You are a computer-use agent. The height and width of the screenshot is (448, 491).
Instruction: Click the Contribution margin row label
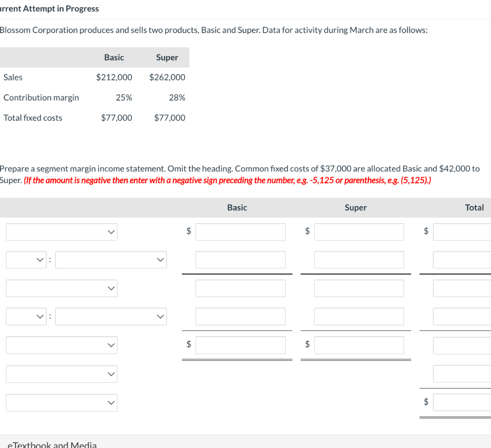pos(41,98)
